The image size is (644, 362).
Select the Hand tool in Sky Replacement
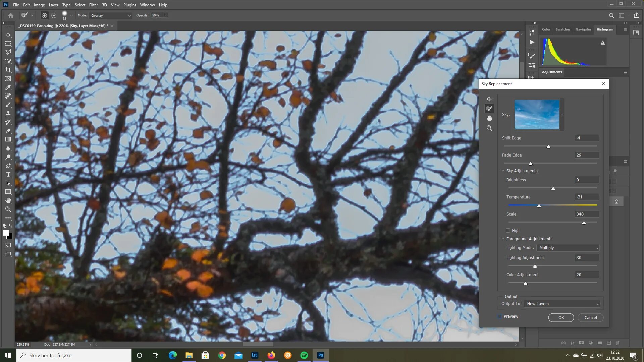(489, 118)
